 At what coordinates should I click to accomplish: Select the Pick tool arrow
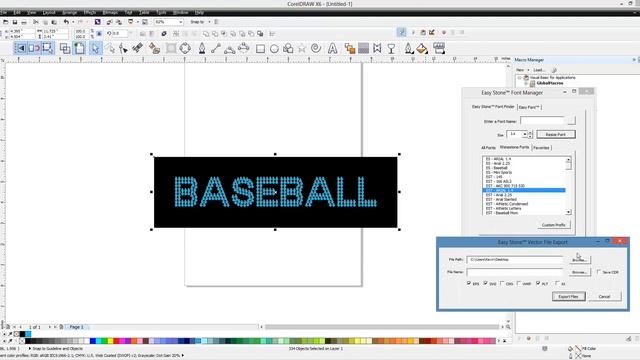(x=95, y=49)
